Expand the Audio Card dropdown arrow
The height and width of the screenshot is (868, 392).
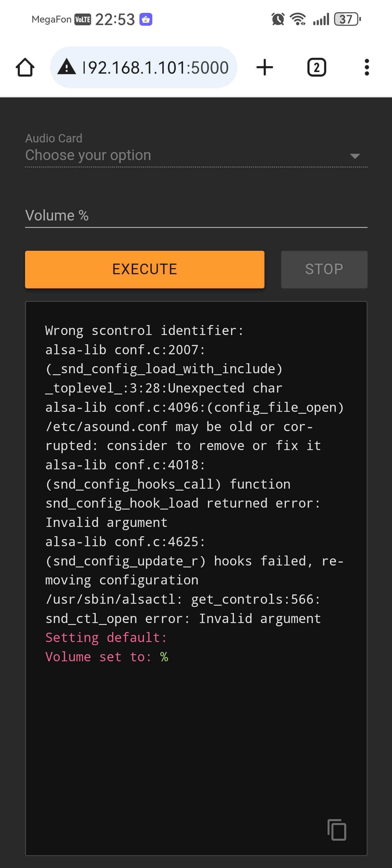[355, 156]
